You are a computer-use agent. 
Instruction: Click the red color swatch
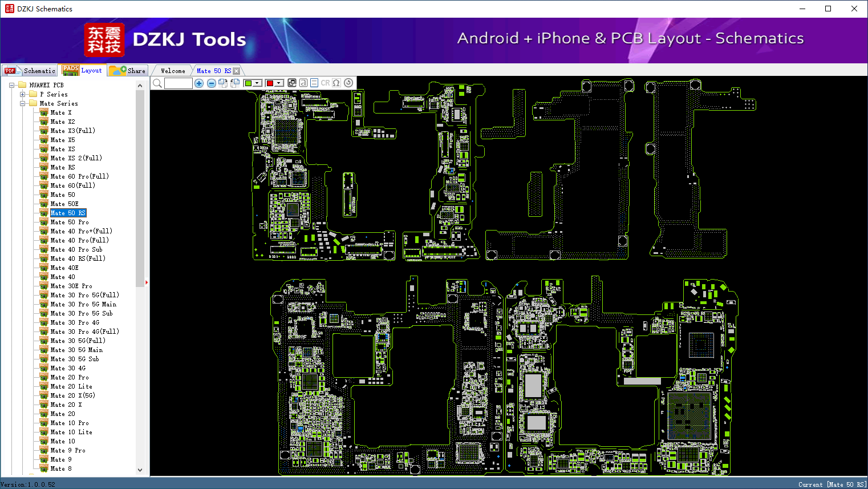270,83
